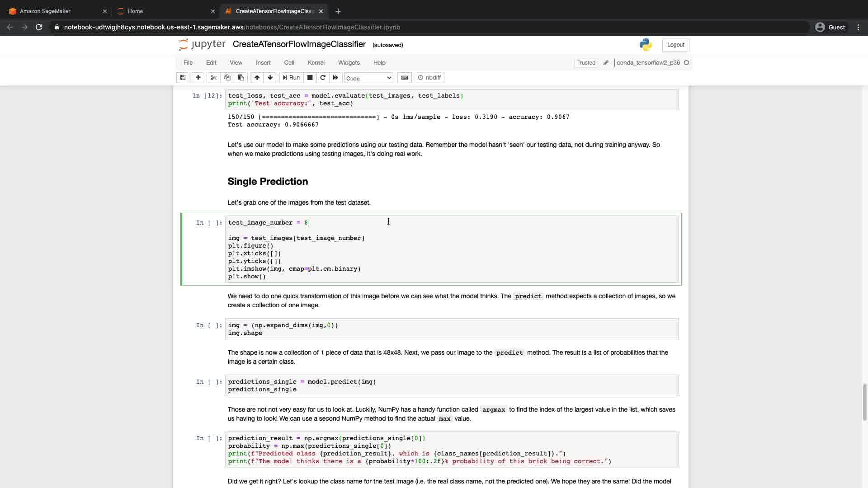The height and width of the screenshot is (488, 868).
Task: Paste cells below icon
Action: coord(241,78)
